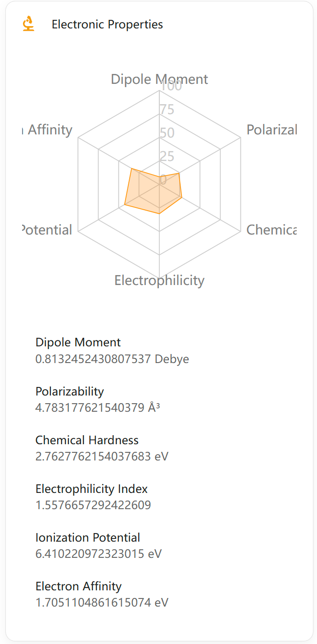Click the orange microscope icon

pos(29,24)
